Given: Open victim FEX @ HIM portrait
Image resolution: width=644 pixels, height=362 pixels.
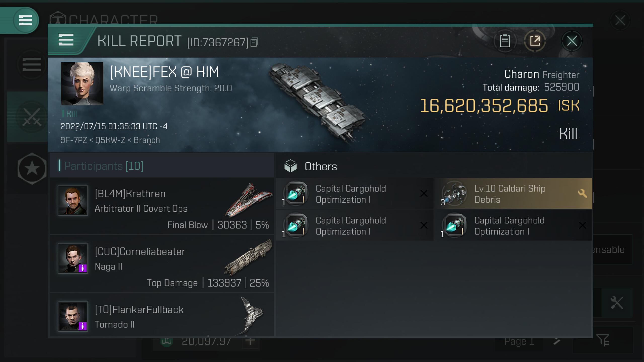Looking at the screenshot, I should [82, 83].
